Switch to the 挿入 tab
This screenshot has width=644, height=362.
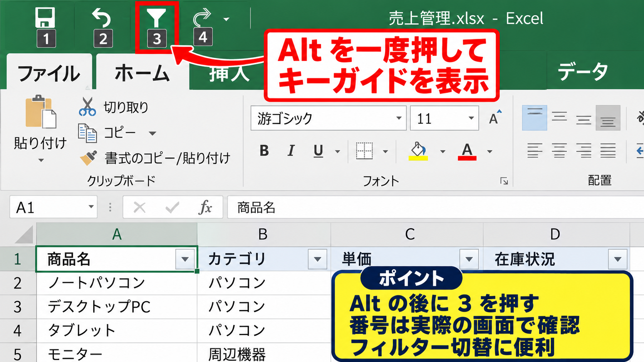point(229,74)
